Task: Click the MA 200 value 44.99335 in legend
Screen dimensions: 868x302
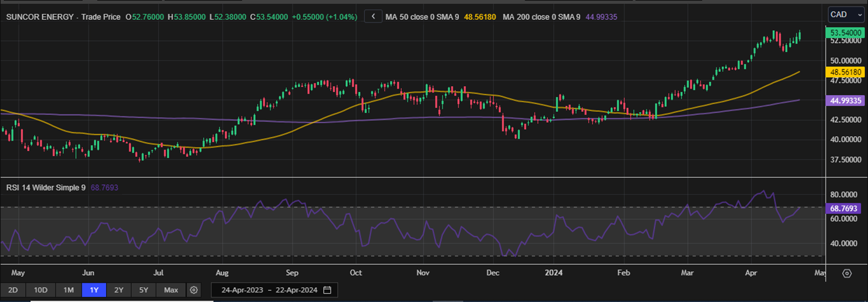Action: pyautogui.click(x=601, y=17)
